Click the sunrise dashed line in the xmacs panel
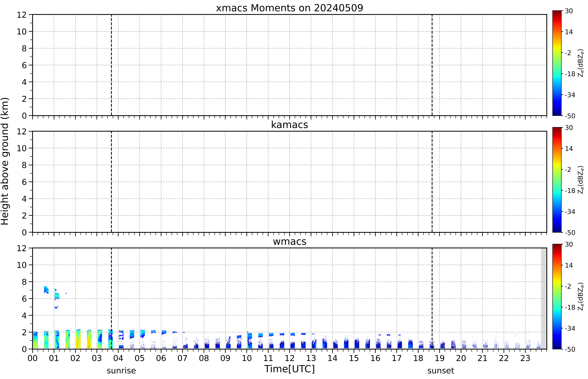Screen dimensions: 588x379 (x=111, y=65)
